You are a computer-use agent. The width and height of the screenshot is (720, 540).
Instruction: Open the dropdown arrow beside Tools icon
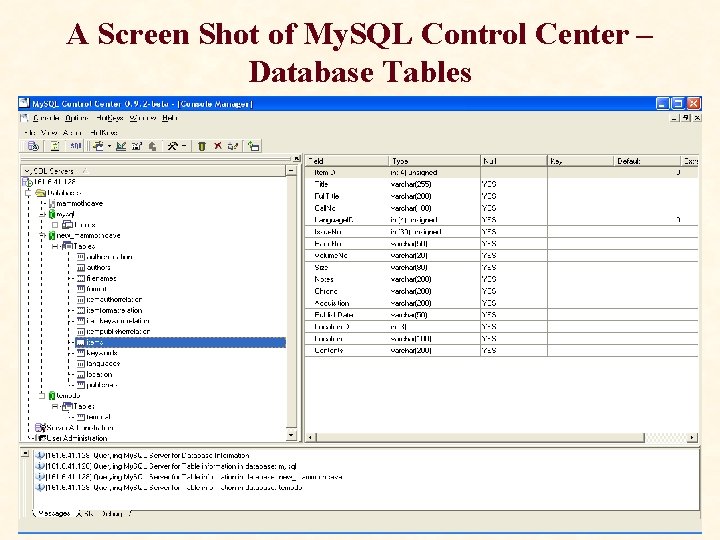tap(184, 146)
